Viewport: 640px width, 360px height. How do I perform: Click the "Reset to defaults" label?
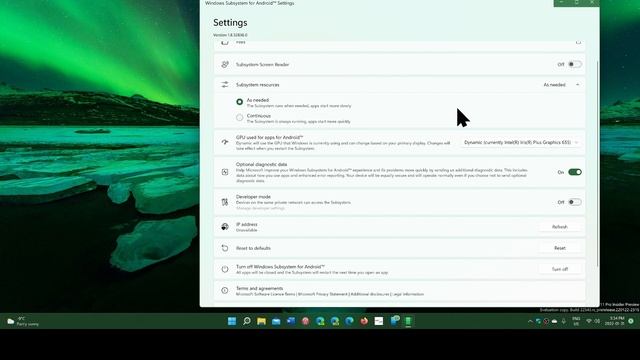pos(253,248)
